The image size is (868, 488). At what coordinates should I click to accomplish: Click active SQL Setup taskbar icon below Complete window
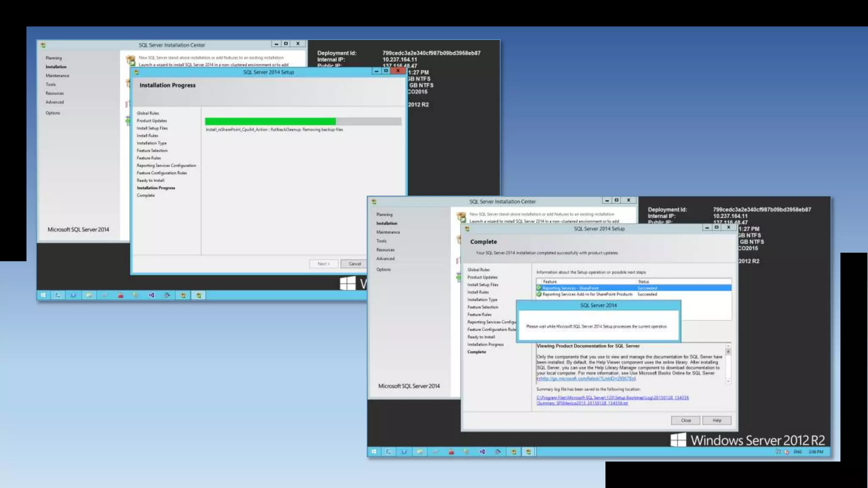coord(529,452)
